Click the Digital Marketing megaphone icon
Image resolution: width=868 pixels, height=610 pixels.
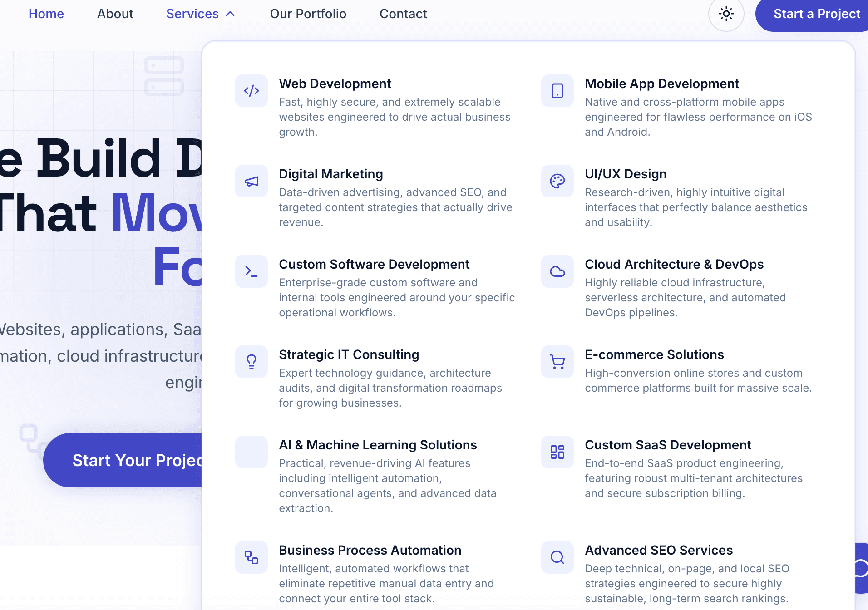[252, 181]
